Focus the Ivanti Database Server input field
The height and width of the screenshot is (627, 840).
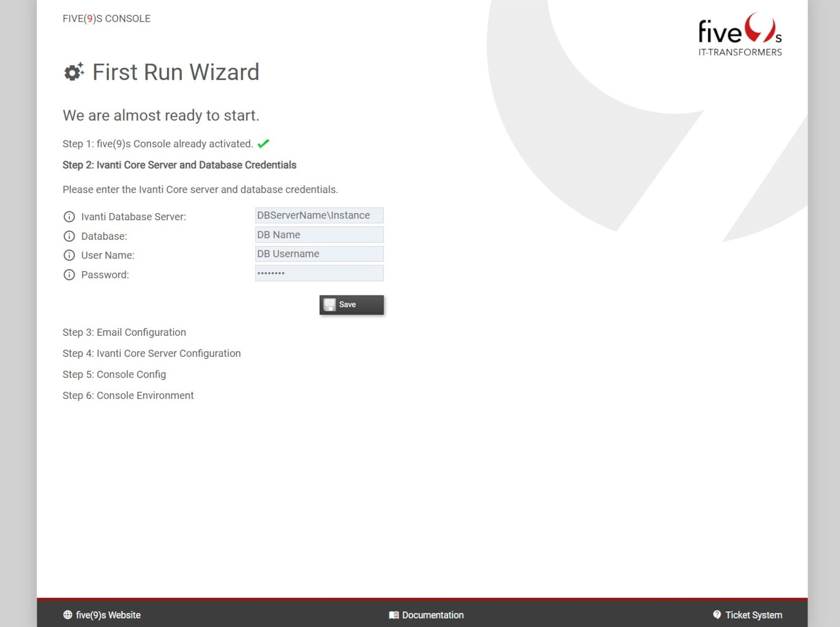319,216
